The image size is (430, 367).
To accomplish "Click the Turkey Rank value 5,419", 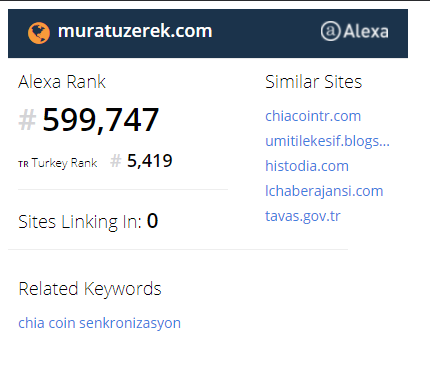I will [x=150, y=161].
